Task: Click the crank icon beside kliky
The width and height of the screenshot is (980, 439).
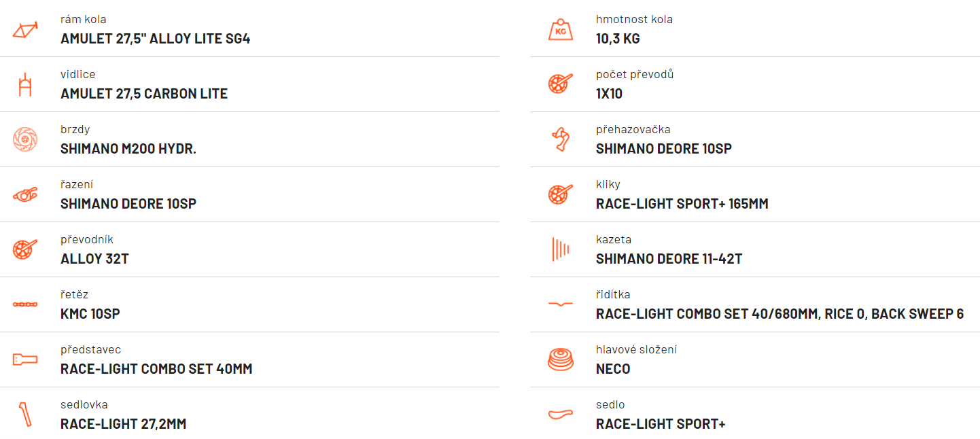Action: pyautogui.click(x=561, y=194)
